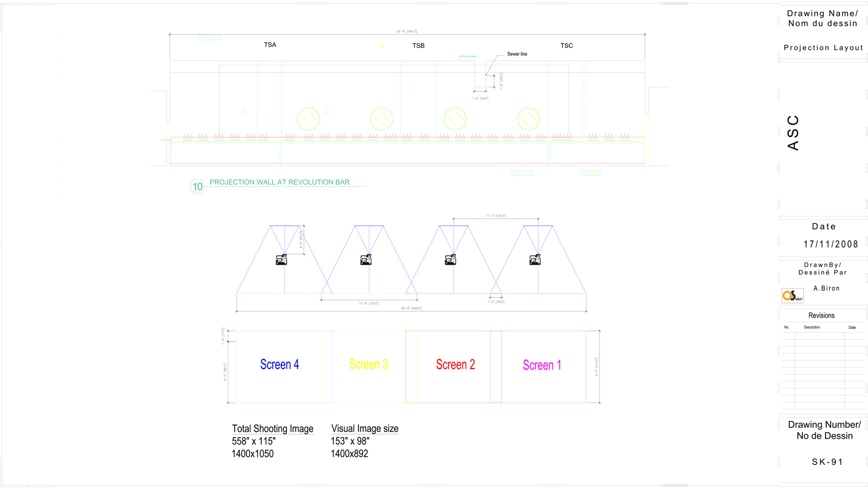Screen dimensions: 868x488
Task: Click the TSB label on the wall elevation
Action: [418, 46]
